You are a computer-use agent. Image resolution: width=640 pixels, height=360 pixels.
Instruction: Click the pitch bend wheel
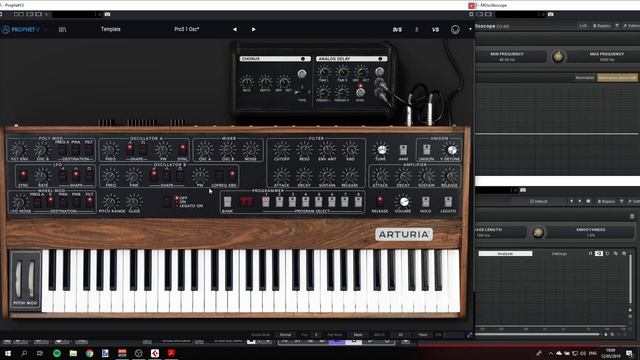point(18,279)
